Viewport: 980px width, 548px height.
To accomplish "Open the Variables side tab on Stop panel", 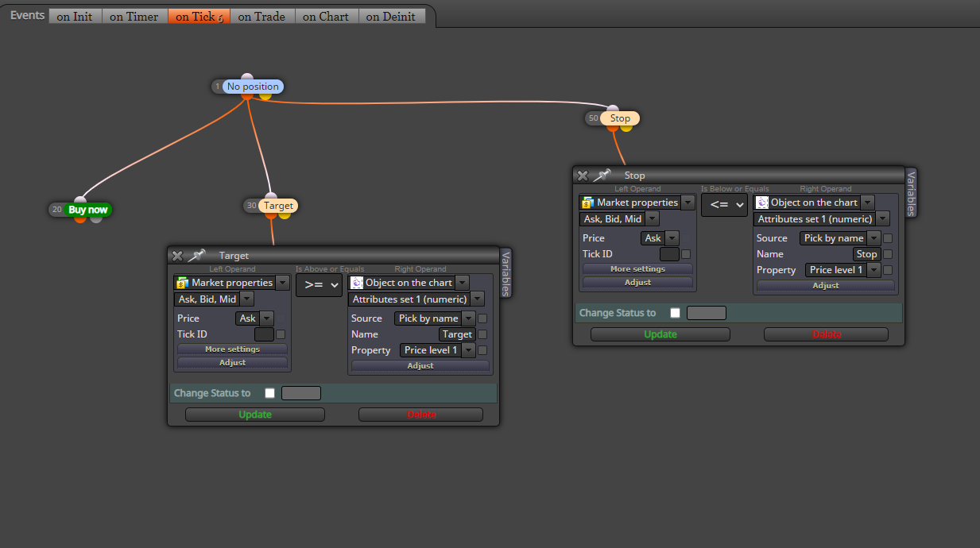I will [912, 192].
